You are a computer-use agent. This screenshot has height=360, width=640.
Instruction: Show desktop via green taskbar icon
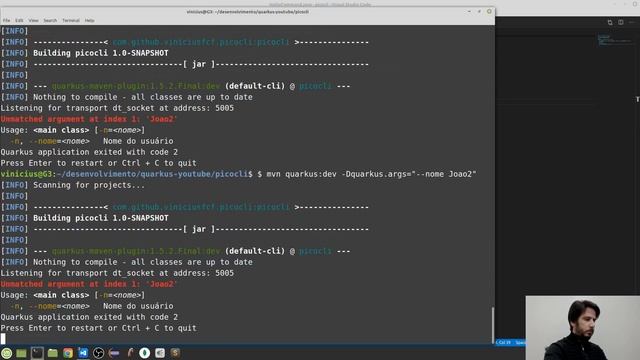click(x=21, y=353)
